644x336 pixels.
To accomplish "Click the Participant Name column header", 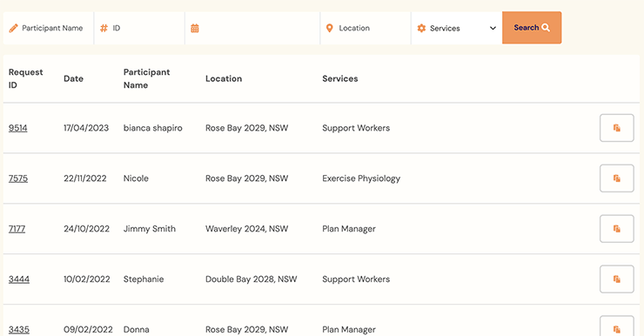I will pos(146,78).
